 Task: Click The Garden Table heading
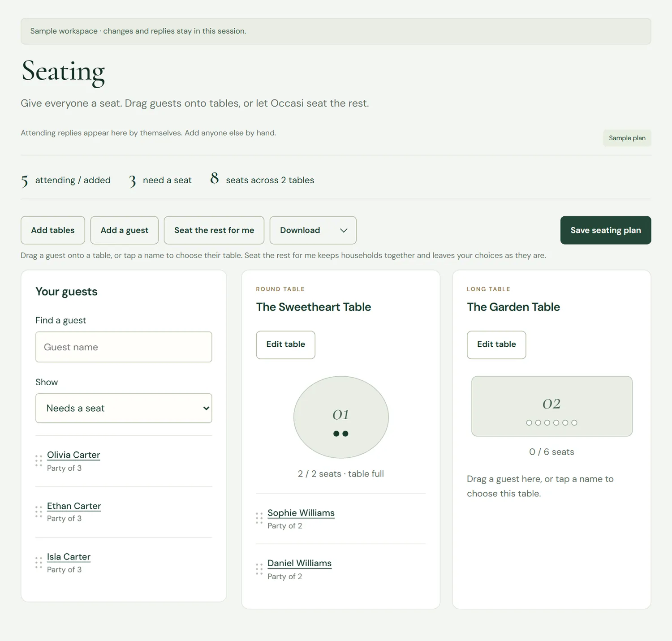coord(513,307)
